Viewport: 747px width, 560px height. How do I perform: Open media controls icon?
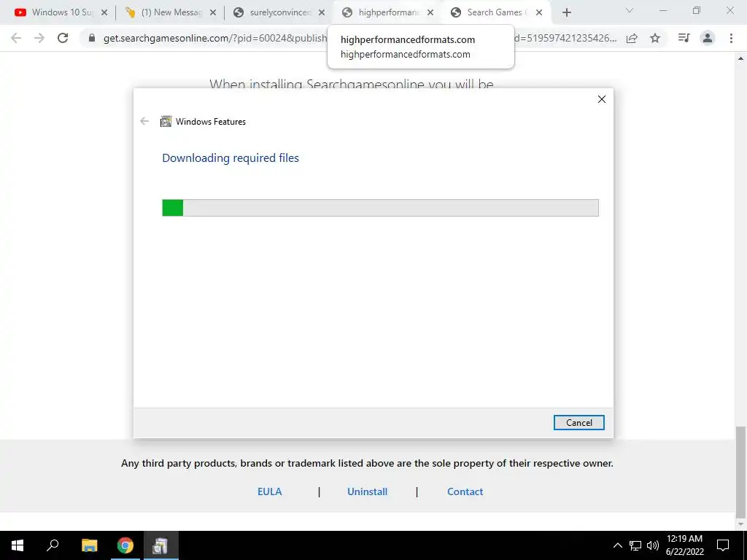coord(684,38)
